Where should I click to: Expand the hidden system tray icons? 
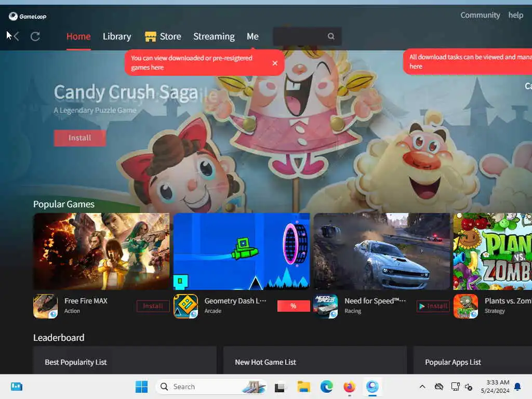(422, 387)
